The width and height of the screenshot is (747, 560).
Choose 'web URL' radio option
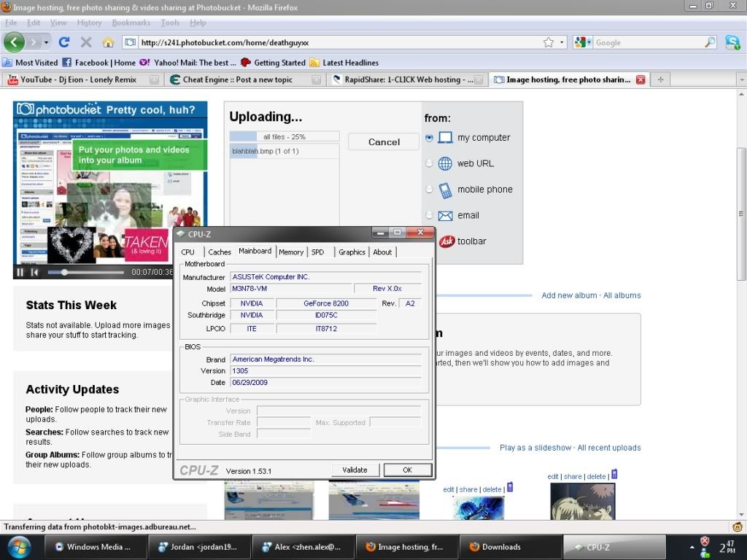tap(429, 163)
